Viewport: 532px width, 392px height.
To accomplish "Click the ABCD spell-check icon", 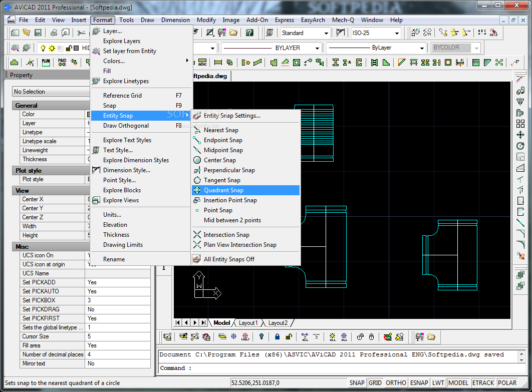I will (493, 33).
